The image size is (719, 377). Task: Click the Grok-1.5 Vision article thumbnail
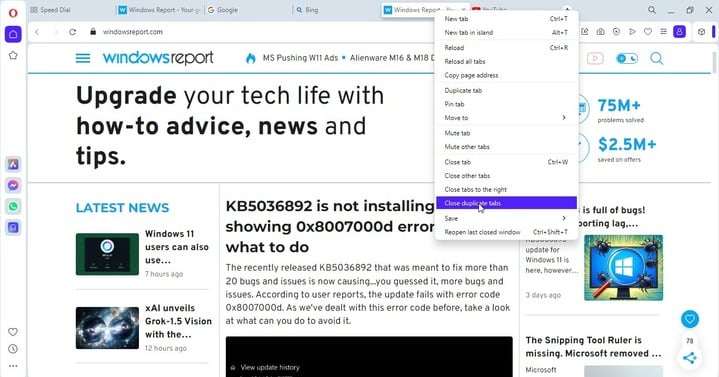click(x=107, y=328)
